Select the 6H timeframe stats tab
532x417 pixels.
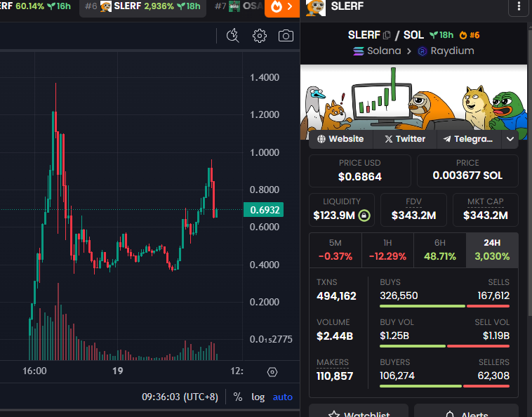point(440,250)
